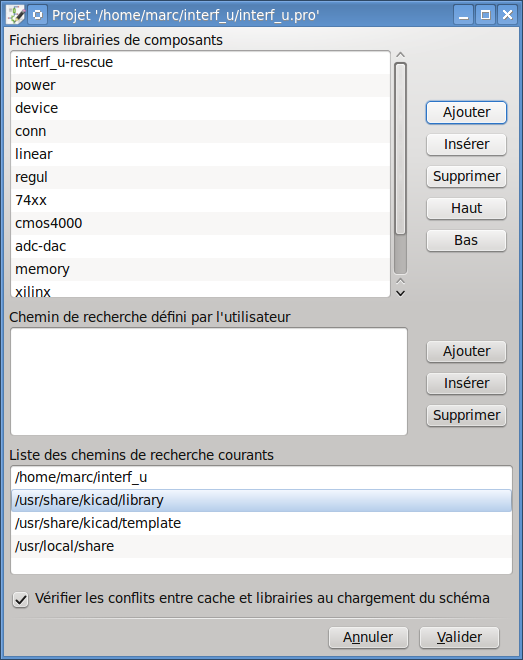Image resolution: width=523 pixels, height=660 pixels.
Task: Click Supprimer button for user search path
Action: coord(466,415)
